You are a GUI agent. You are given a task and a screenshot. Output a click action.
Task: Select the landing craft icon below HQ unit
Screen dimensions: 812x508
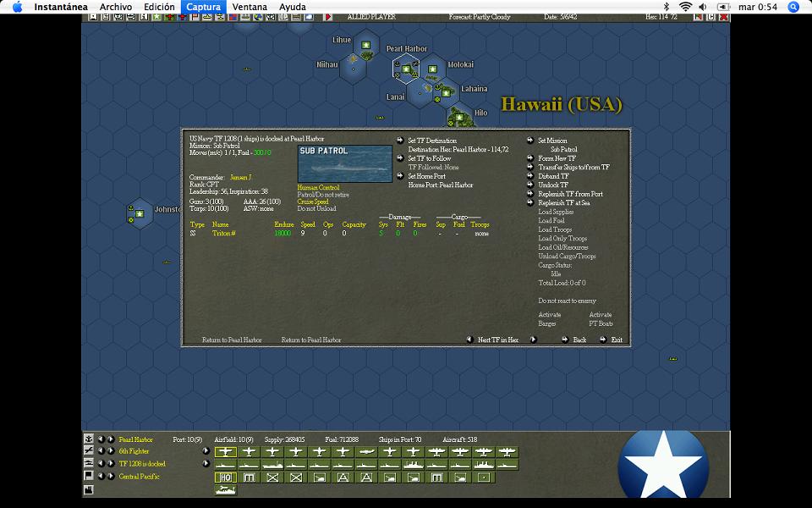(225, 490)
